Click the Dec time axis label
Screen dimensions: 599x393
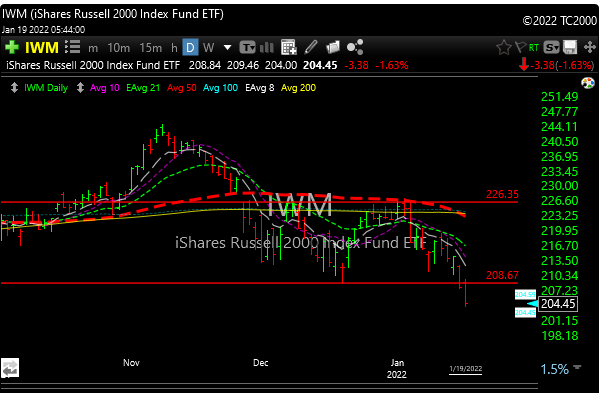[x=261, y=363]
